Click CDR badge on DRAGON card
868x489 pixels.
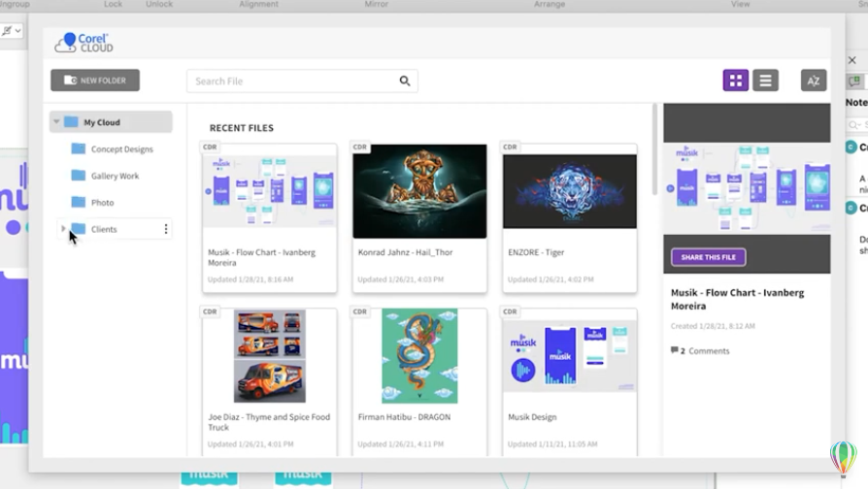pyautogui.click(x=360, y=312)
